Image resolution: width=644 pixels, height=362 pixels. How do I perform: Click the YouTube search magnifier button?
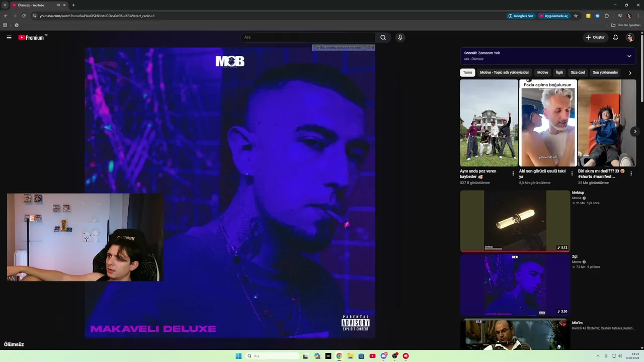point(383,37)
